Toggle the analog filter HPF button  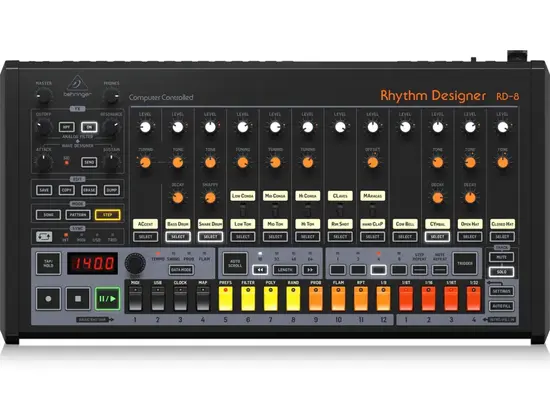67,127
